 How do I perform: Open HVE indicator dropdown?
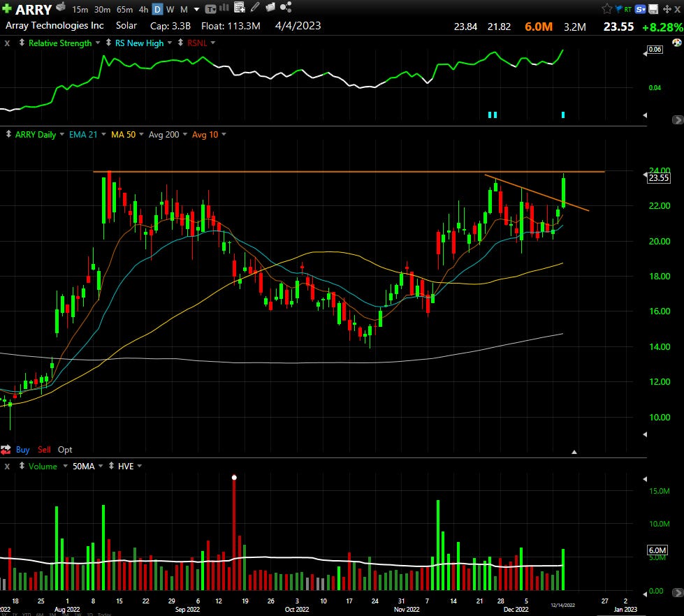[x=140, y=466]
